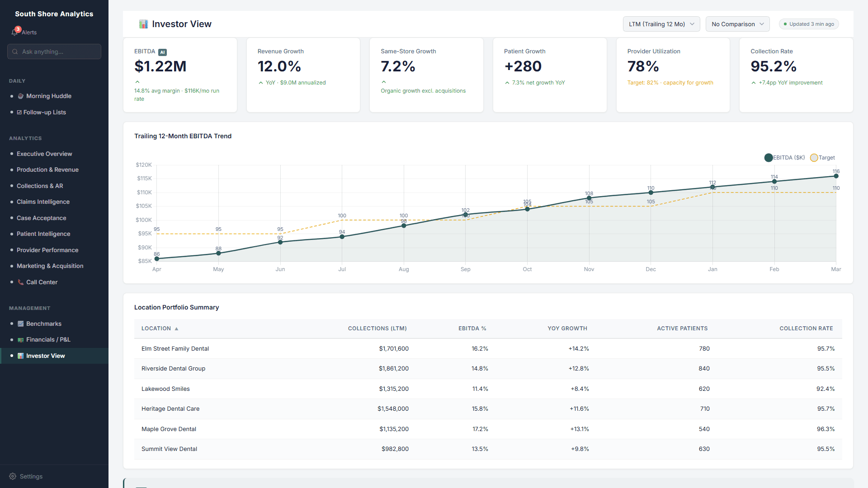
Task: Select Maple Grove Dental row
Action: [x=488, y=429]
